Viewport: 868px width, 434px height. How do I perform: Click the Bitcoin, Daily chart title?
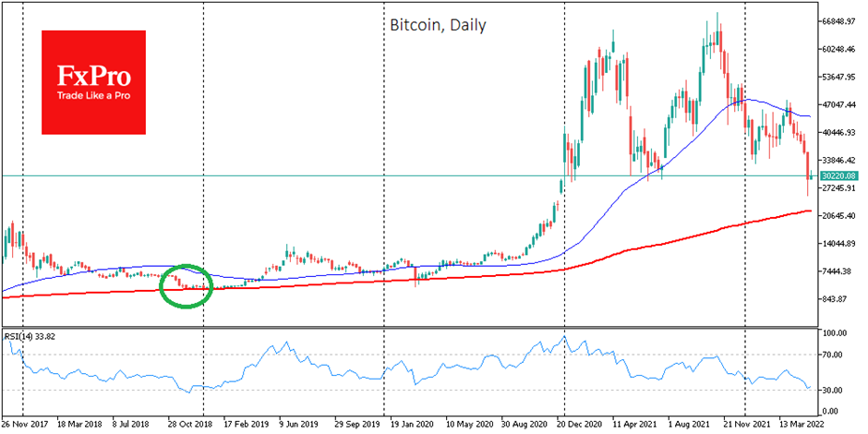click(438, 25)
